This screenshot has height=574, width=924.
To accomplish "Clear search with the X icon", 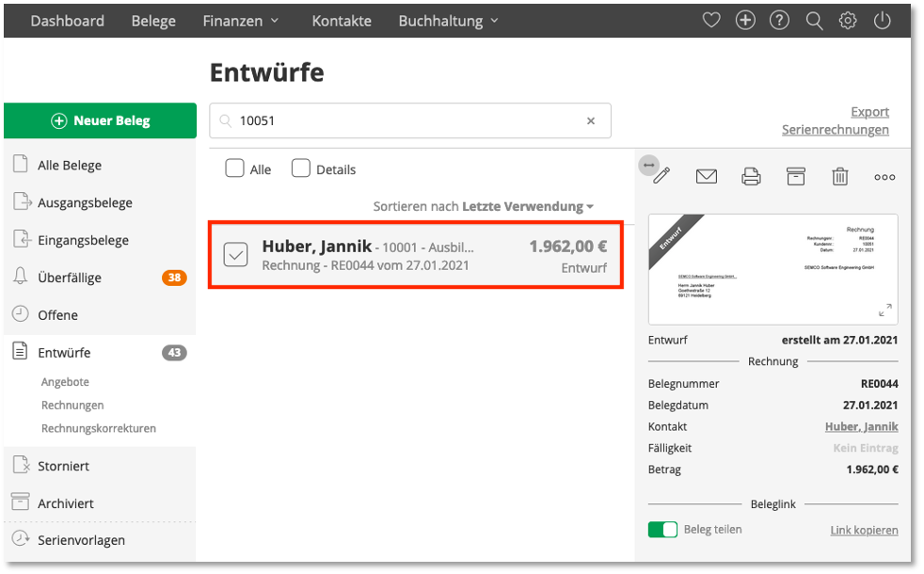I will (x=591, y=120).
